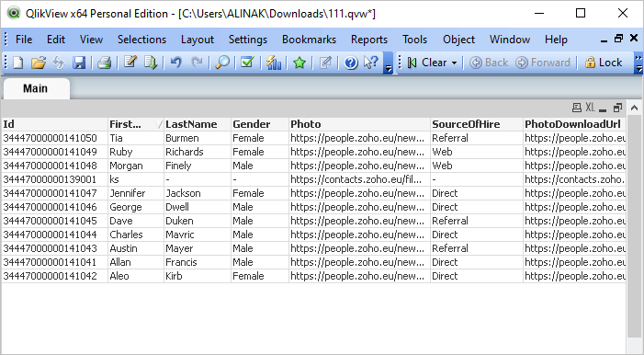Select first name Jennifer cell
Image resolution: width=644 pixels, height=355 pixels.
[x=136, y=193]
